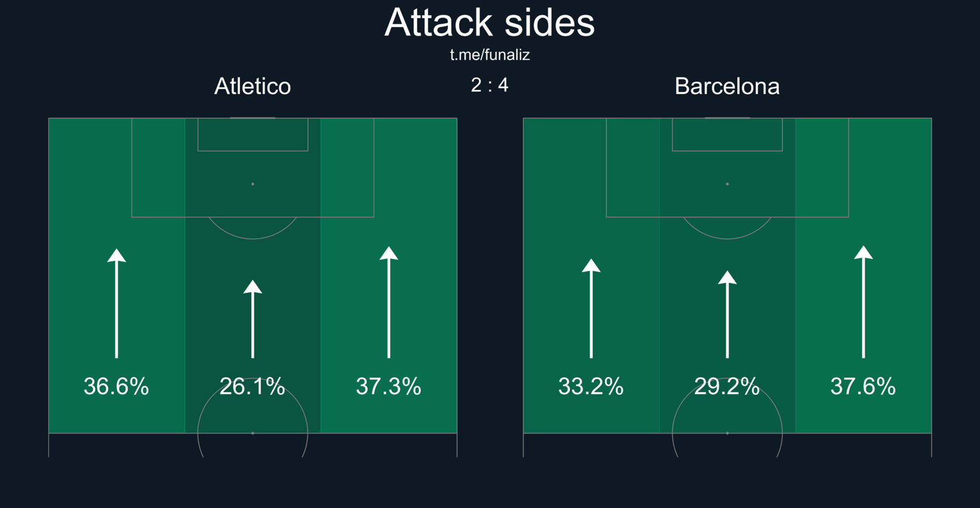This screenshot has height=508, width=980.
Task: Click Atletico's right-side attack arrow
Action: [x=388, y=302]
